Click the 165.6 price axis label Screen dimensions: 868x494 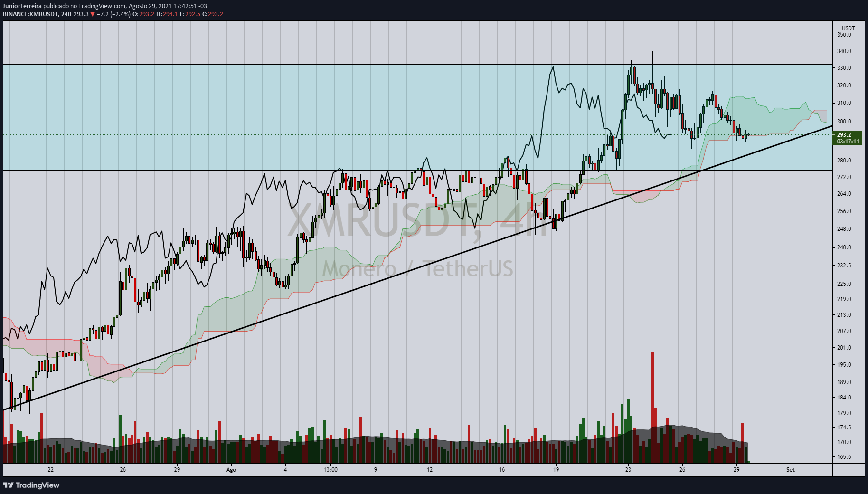click(x=844, y=457)
